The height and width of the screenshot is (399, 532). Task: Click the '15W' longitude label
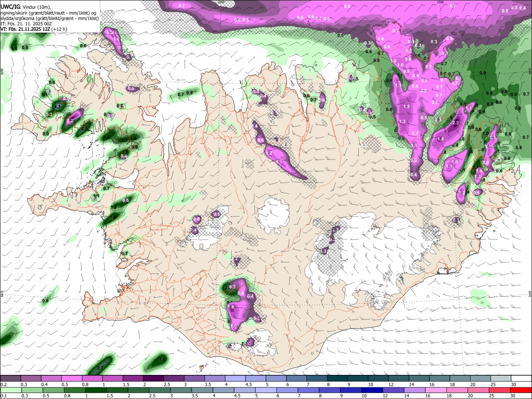441,2
